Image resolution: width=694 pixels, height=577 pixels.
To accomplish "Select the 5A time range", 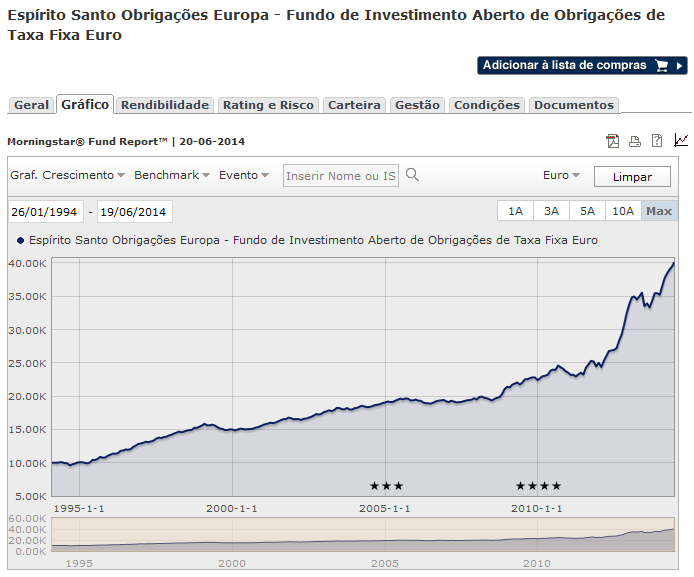I will pos(587,211).
